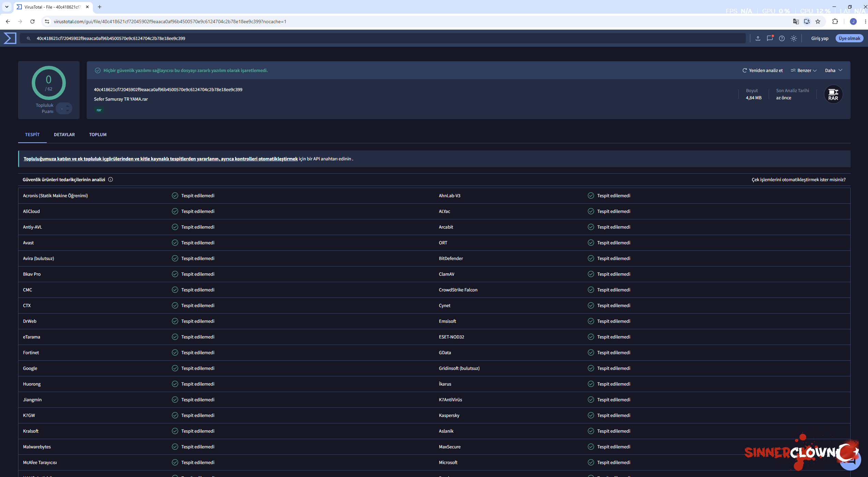Click the info icon beside 'Güvenlik ürünleri tedarikçilerinin analizi'
868x477 pixels.
pyautogui.click(x=111, y=179)
